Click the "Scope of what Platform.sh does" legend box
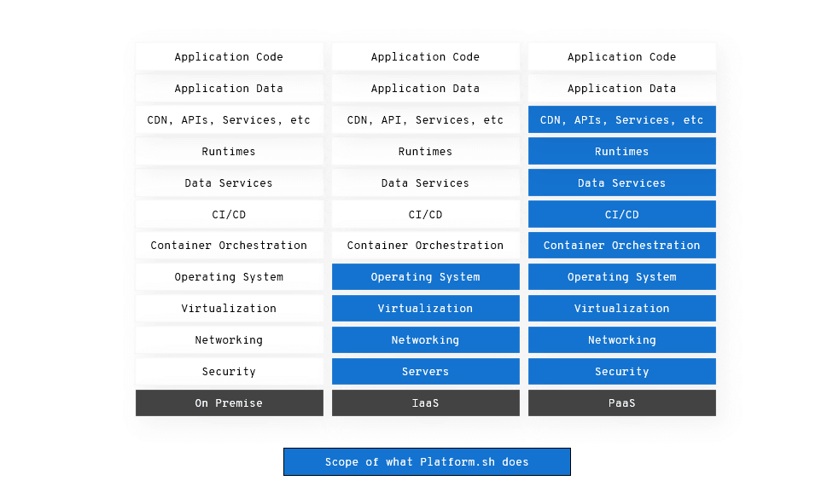Screen dimensions: 839x504 tap(427, 461)
